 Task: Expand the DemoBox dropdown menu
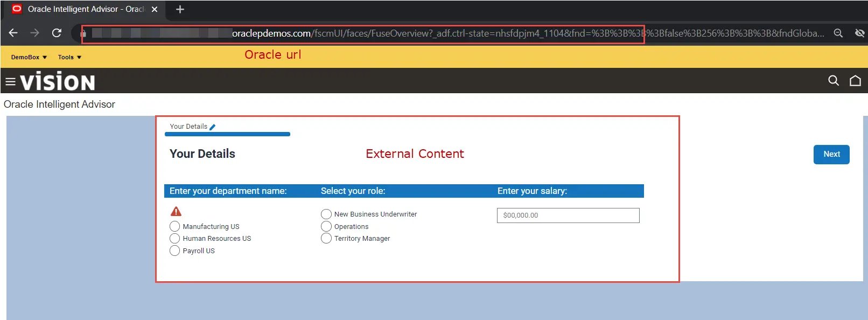[x=29, y=57]
